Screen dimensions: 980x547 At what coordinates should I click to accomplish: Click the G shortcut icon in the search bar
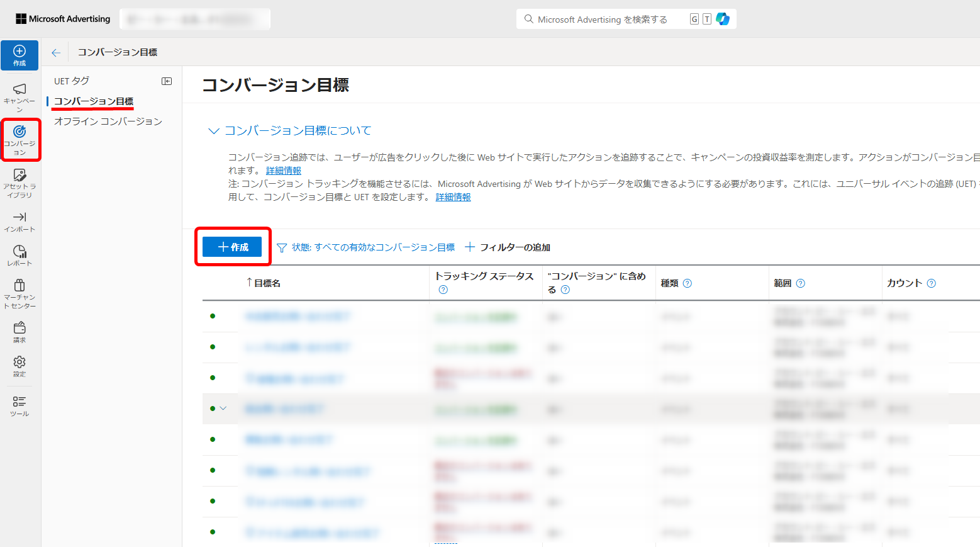click(x=694, y=19)
